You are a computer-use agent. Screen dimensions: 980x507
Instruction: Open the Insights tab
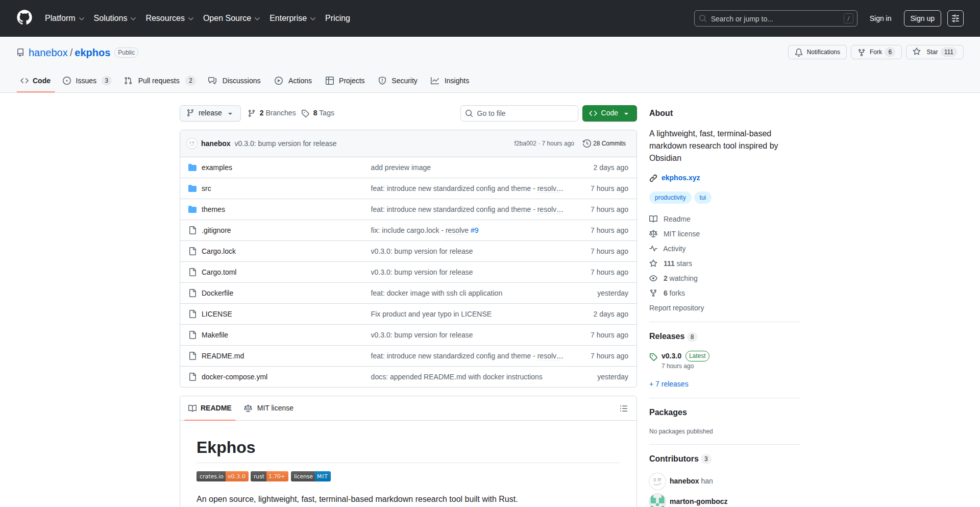450,81
